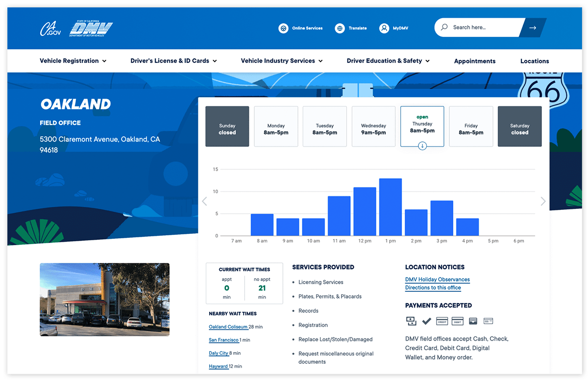Click the 21 min no-appointment wait time
The image size is (588, 382).
(x=262, y=288)
